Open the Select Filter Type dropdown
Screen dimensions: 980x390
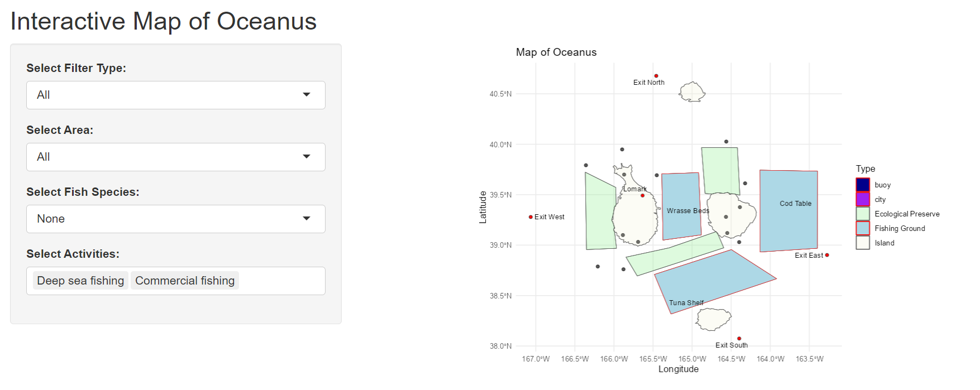175,95
